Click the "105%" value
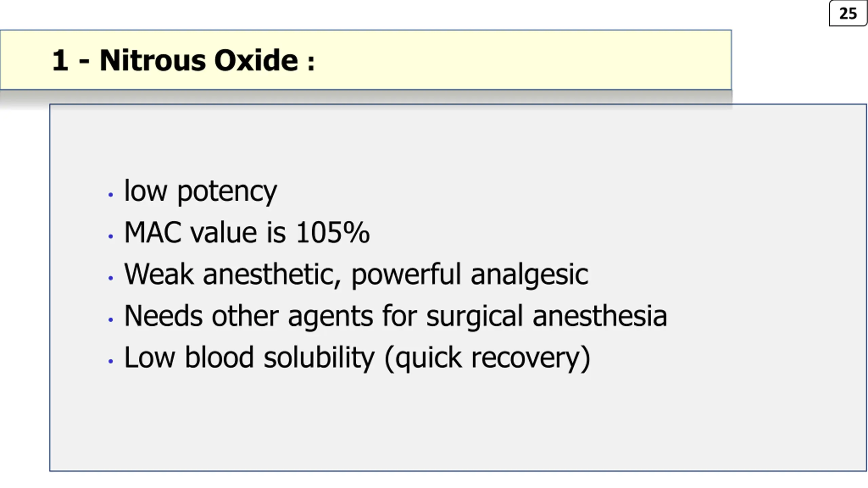This screenshot has width=868, height=488. click(333, 232)
